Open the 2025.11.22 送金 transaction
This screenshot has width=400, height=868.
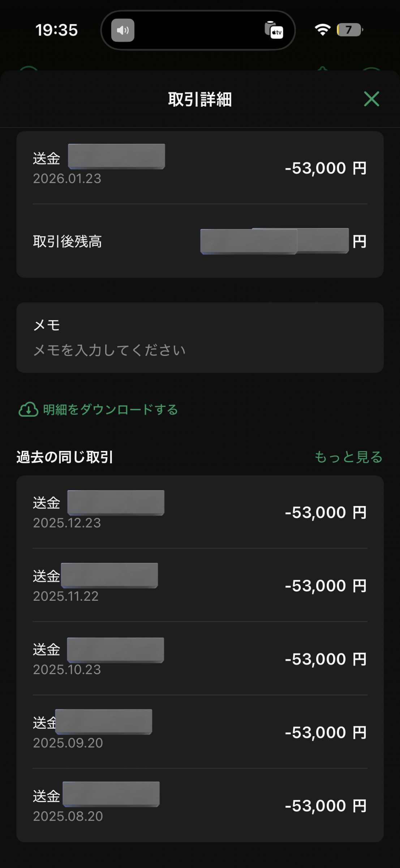[199, 585]
